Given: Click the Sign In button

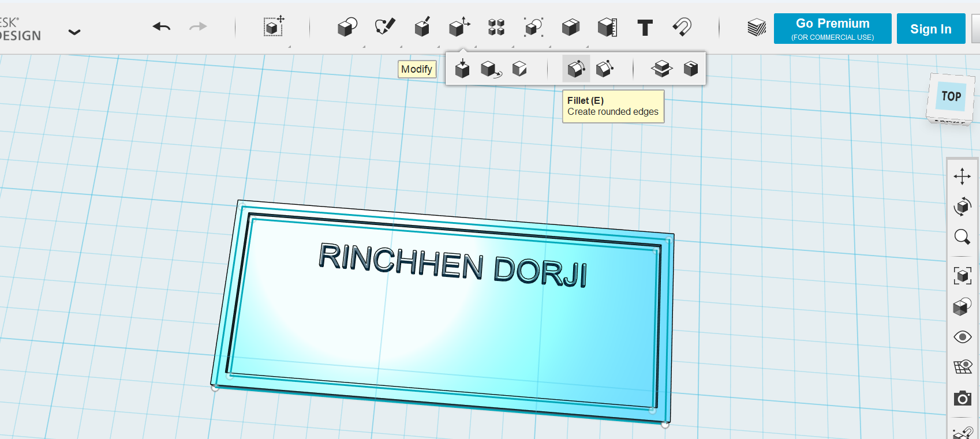Looking at the screenshot, I should pyautogui.click(x=931, y=29).
